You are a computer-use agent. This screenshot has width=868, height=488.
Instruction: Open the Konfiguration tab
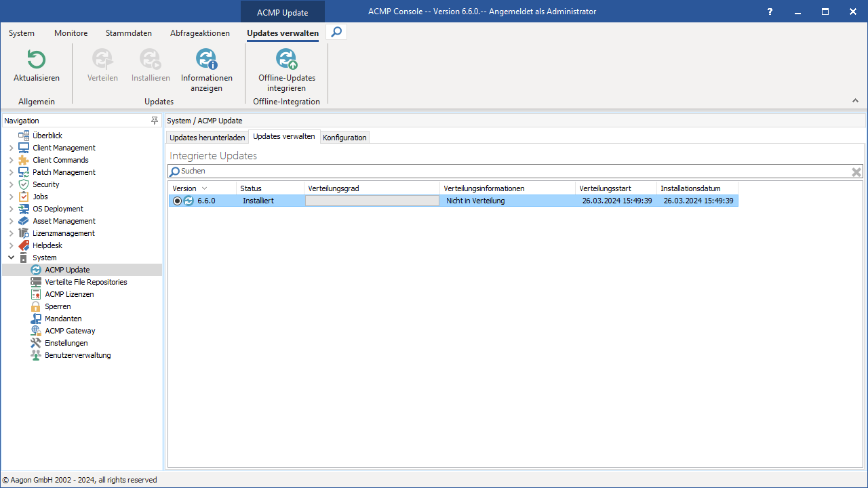point(344,138)
